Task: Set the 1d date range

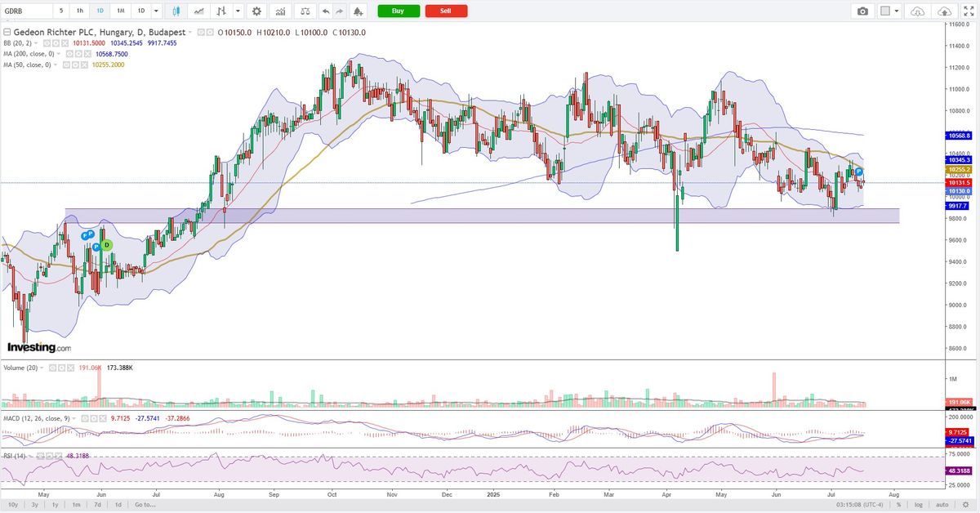Action: 118,505
